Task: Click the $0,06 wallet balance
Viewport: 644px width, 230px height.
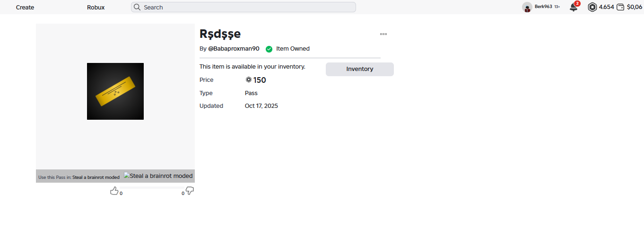Action: tap(635, 7)
